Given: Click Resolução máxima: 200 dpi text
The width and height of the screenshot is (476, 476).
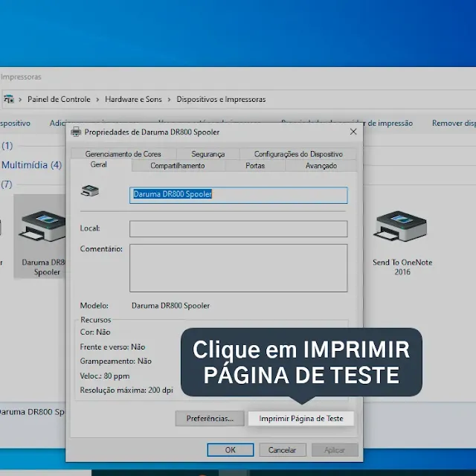Looking at the screenshot, I should (126, 390).
